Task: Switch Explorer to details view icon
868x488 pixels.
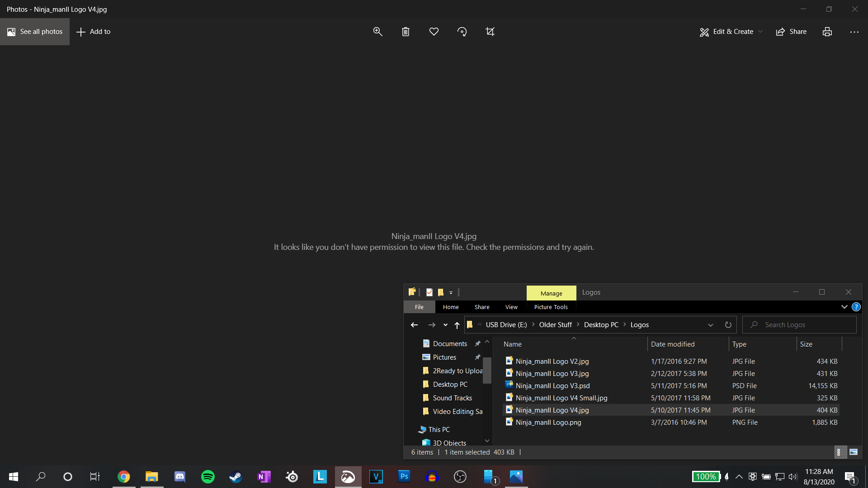Action: click(840, 452)
